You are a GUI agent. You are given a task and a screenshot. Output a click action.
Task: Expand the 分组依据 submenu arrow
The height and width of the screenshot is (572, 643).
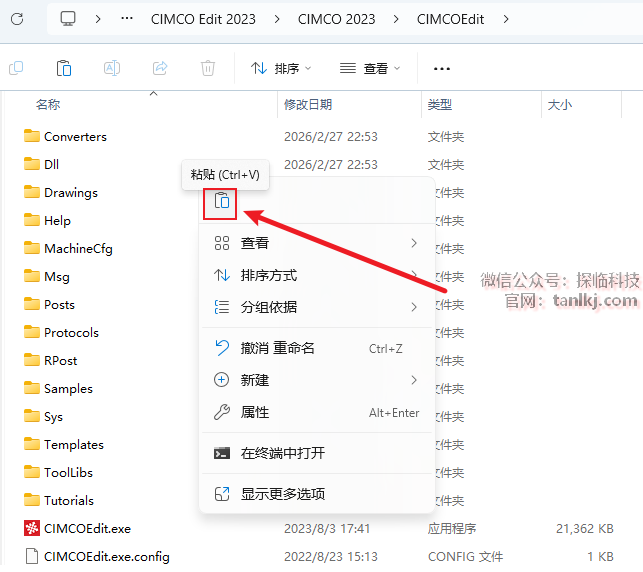(x=414, y=307)
